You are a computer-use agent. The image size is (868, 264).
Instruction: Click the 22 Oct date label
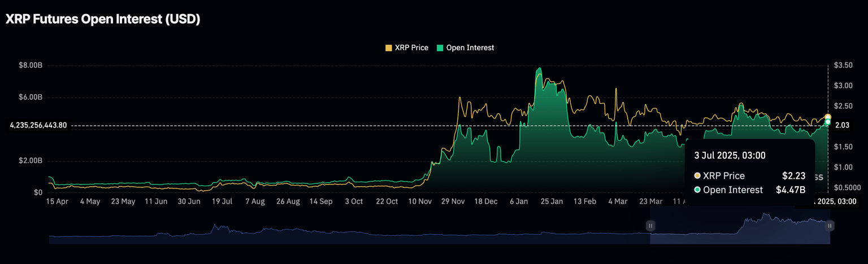point(388,201)
